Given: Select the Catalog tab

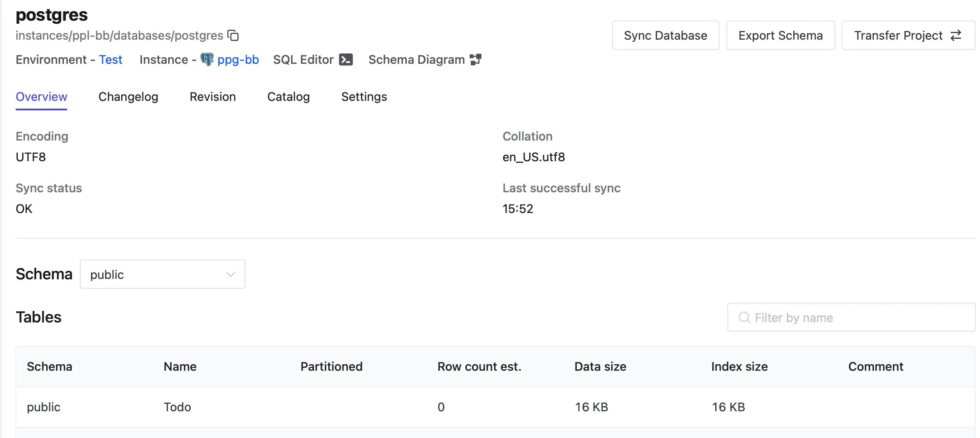Looking at the screenshot, I should click(x=288, y=97).
